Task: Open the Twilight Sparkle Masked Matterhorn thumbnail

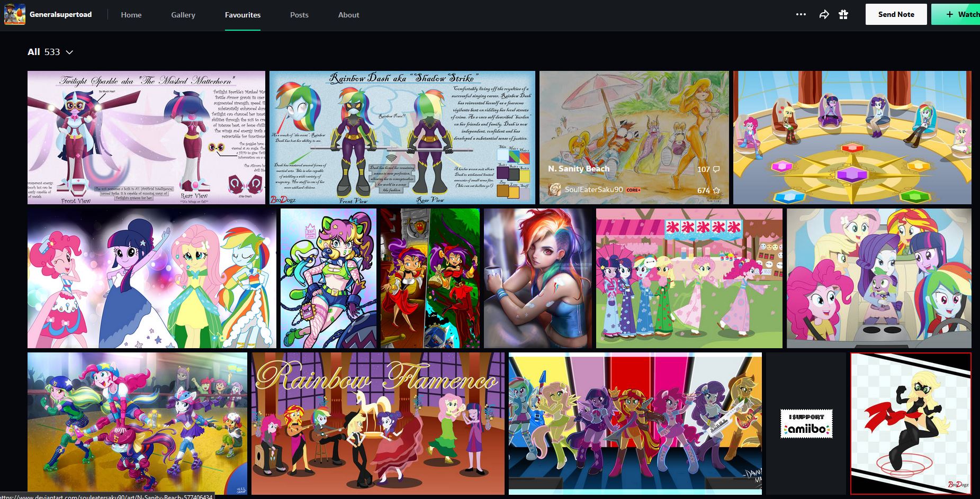Action: coord(146,138)
